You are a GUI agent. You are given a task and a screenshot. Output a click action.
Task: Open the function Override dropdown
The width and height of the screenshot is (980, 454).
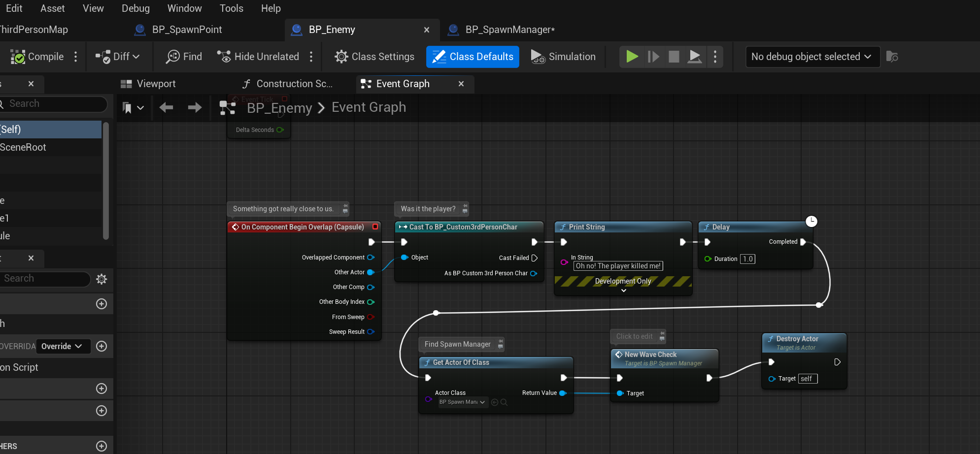point(63,346)
